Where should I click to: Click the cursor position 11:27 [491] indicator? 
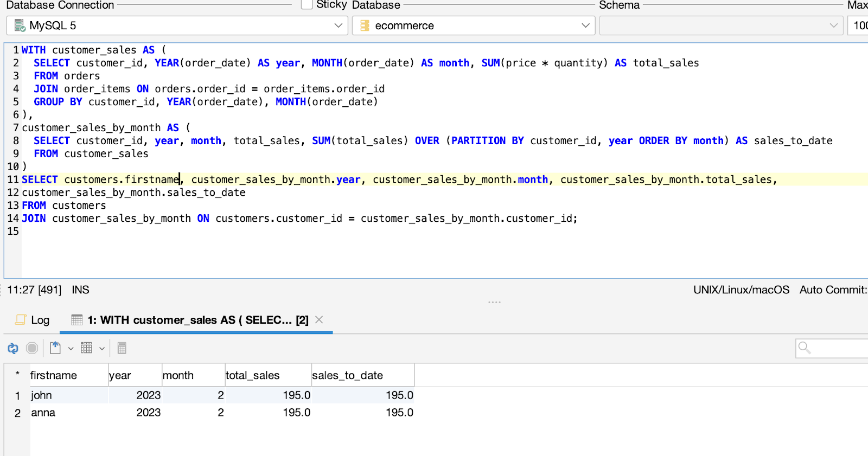pyautogui.click(x=34, y=290)
